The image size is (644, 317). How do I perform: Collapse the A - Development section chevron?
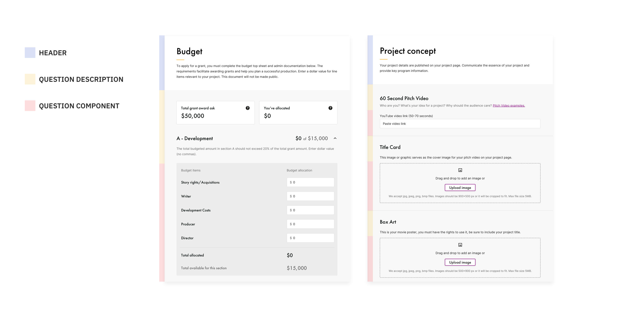pos(335,138)
